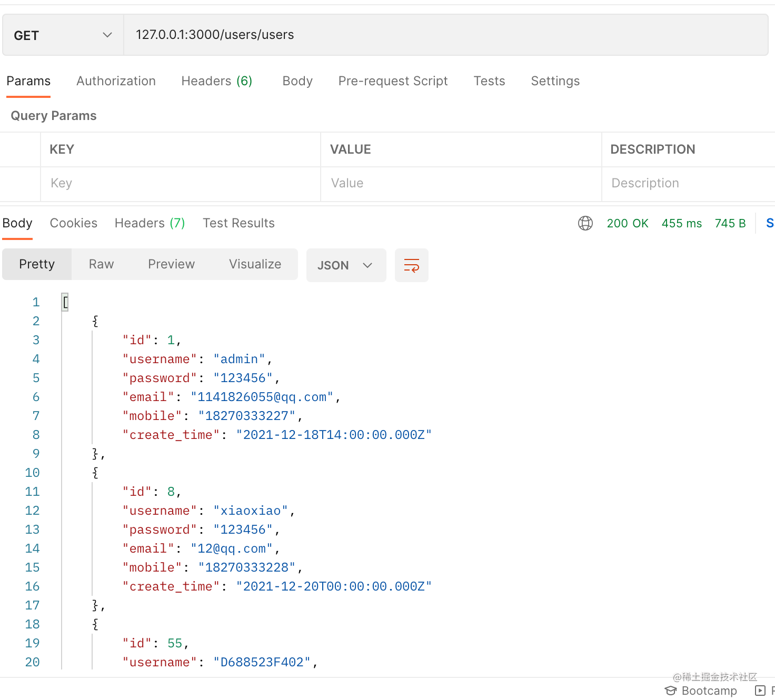The image size is (775, 700).
Task: Select the Visualize response view
Action: coord(255,264)
